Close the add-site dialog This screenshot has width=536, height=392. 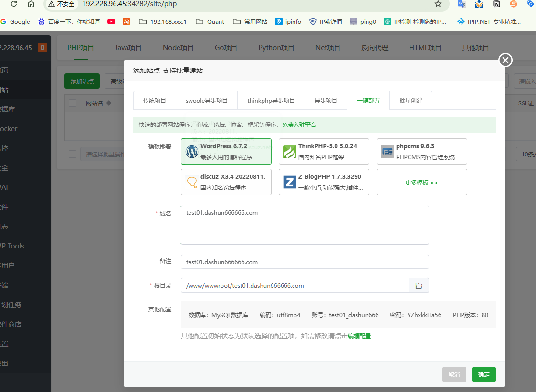tap(505, 60)
